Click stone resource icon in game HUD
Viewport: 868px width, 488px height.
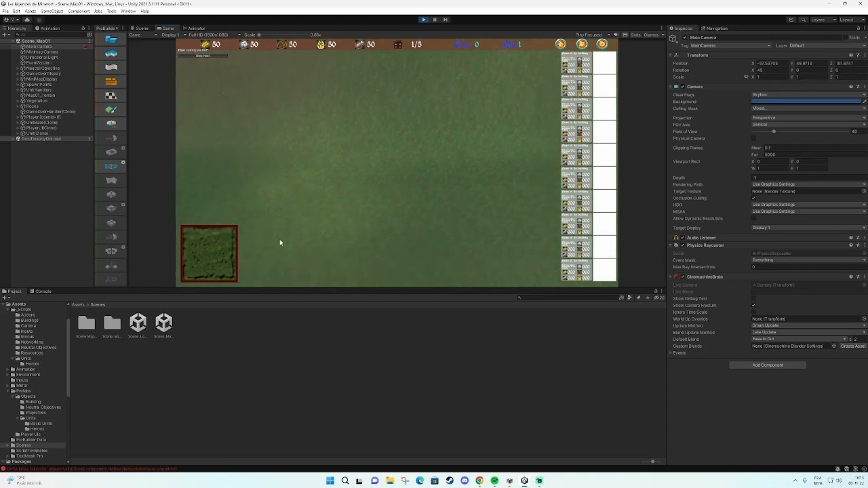pyautogui.click(x=244, y=44)
